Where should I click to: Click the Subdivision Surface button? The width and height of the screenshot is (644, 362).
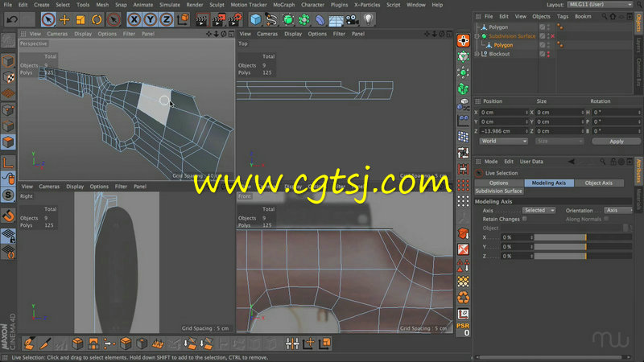tap(498, 191)
